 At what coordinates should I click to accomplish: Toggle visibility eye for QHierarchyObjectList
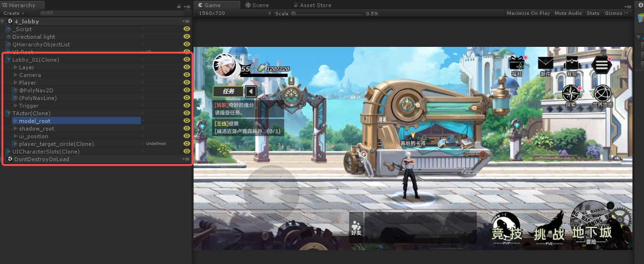(187, 44)
